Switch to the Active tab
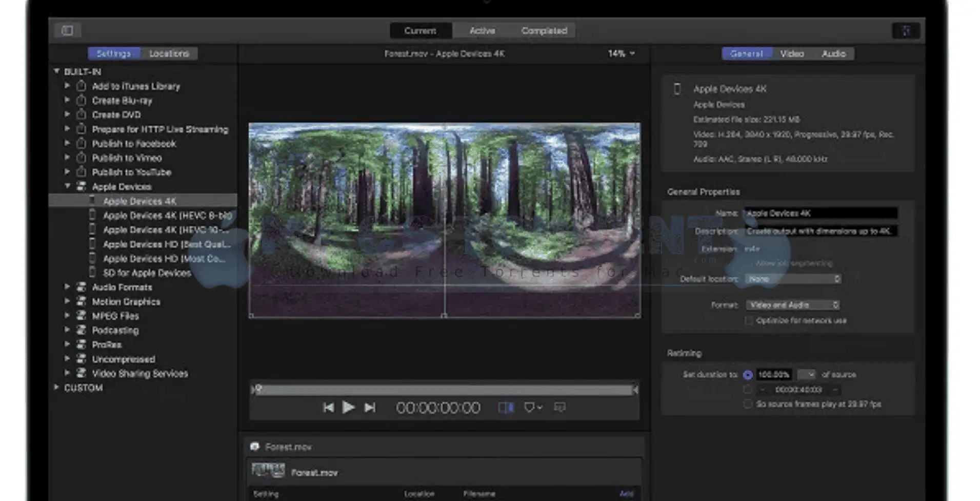 (483, 31)
